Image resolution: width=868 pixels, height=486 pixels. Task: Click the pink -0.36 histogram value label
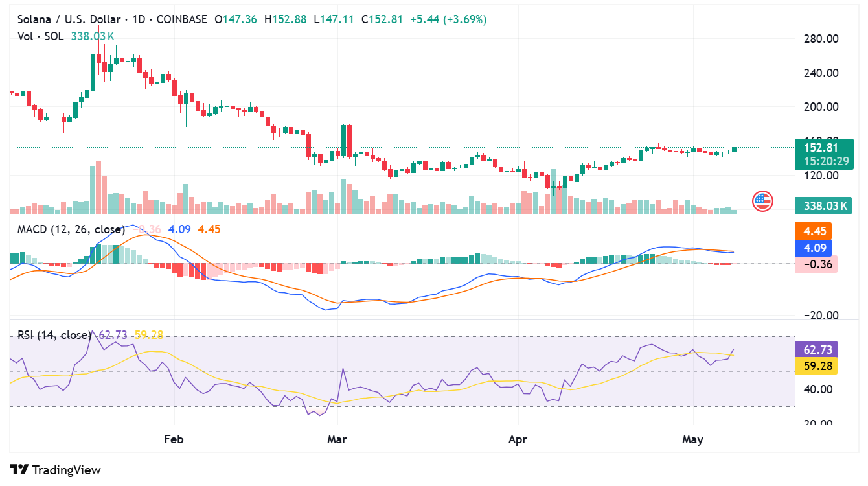816,264
